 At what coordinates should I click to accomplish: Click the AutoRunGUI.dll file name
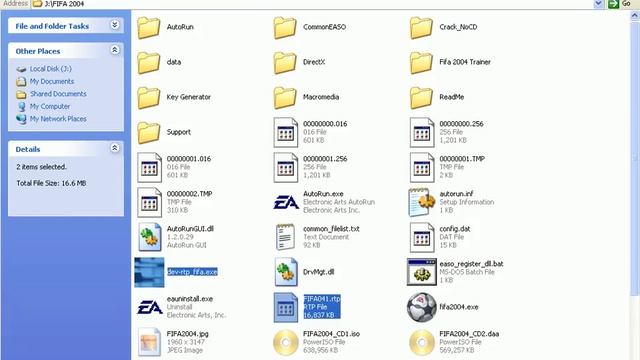pyautogui.click(x=190, y=229)
